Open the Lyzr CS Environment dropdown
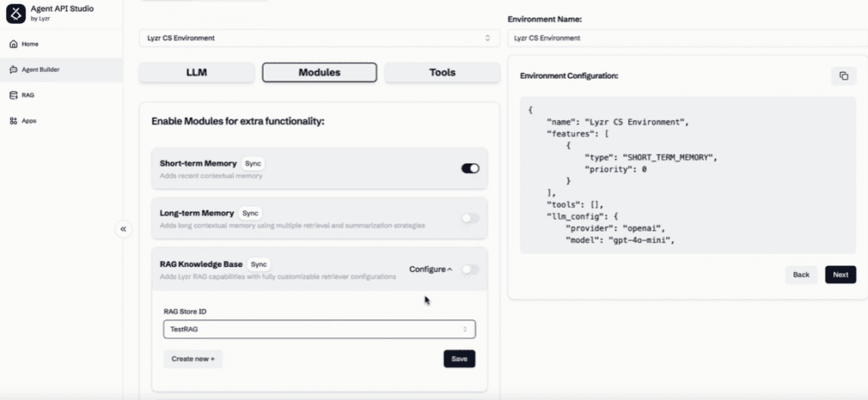The width and height of the screenshot is (868, 400). [x=320, y=38]
